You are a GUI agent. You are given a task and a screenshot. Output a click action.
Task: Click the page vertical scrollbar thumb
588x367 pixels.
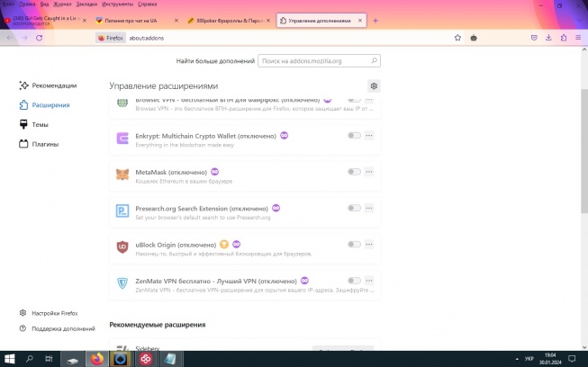[584, 151]
